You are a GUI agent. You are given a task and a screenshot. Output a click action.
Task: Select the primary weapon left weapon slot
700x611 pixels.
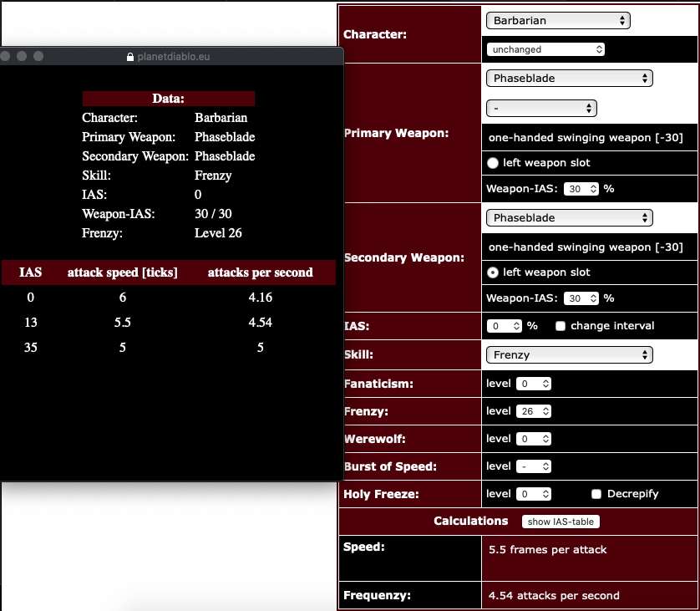pyautogui.click(x=493, y=163)
